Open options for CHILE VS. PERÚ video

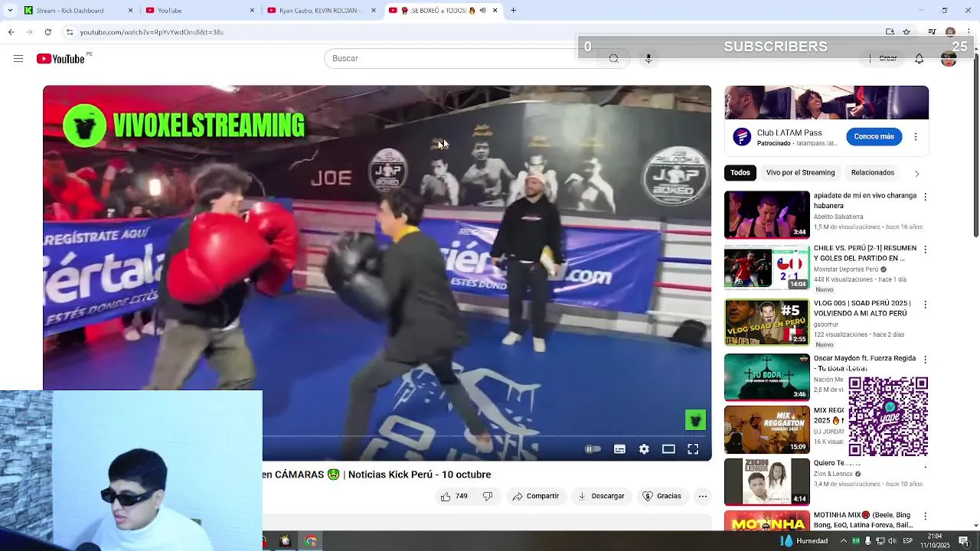click(925, 249)
